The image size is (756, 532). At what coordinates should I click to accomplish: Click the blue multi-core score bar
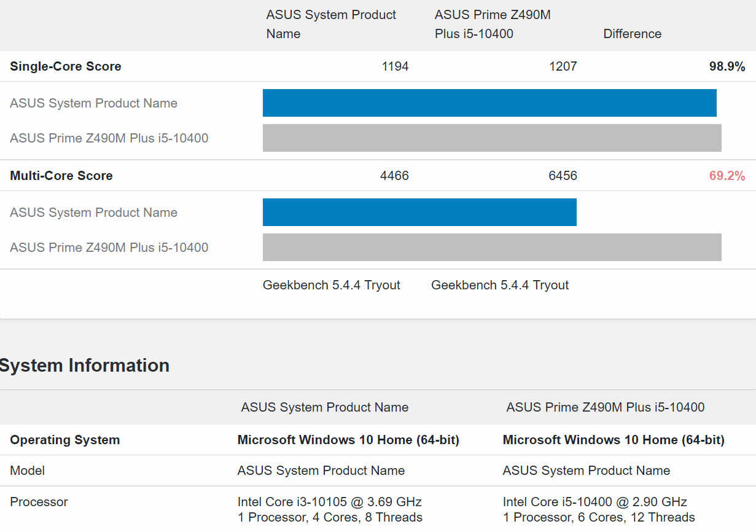tap(419, 212)
